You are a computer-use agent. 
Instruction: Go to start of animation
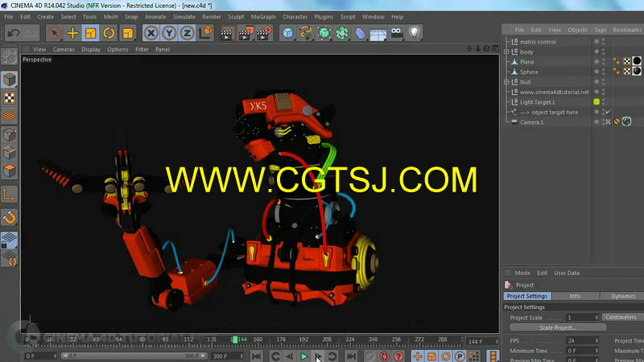[x=257, y=356]
